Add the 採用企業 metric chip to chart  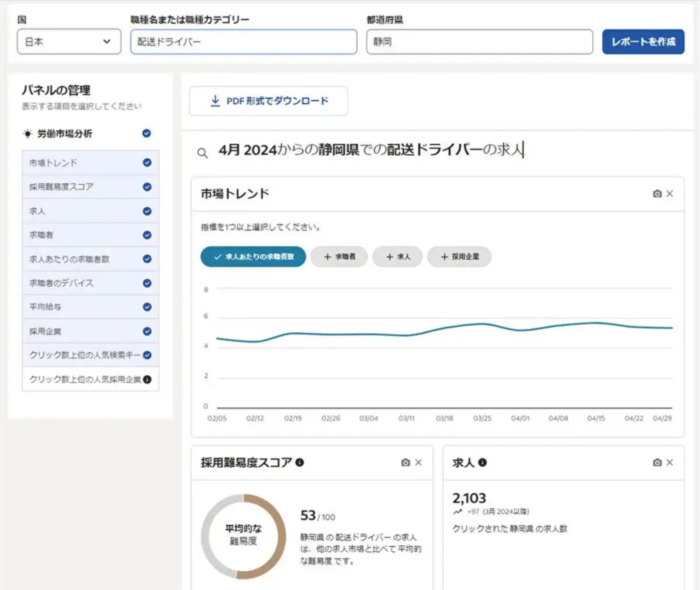pyautogui.click(x=459, y=257)
